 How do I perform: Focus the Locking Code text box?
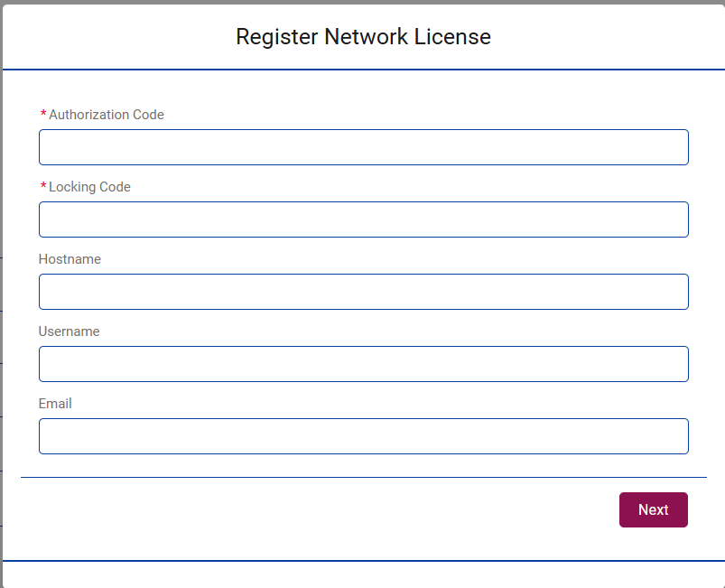[364, 219]
